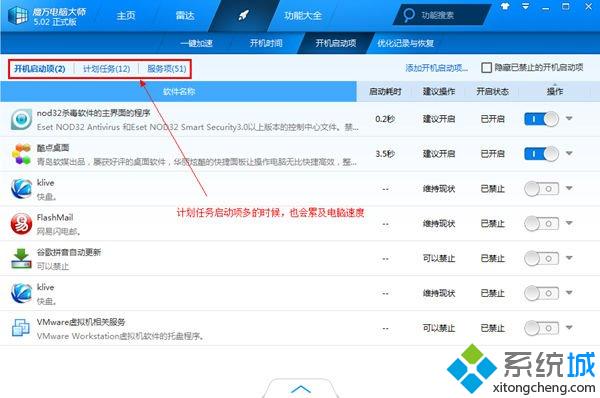600x398 pixels.
Task: Switch to 计划任务(12) list tab
Action: [x=106, y=69]
